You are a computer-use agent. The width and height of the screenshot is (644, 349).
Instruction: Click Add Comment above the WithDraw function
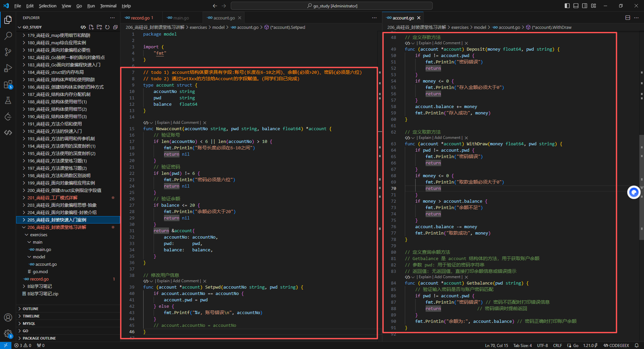coord(447,138)
